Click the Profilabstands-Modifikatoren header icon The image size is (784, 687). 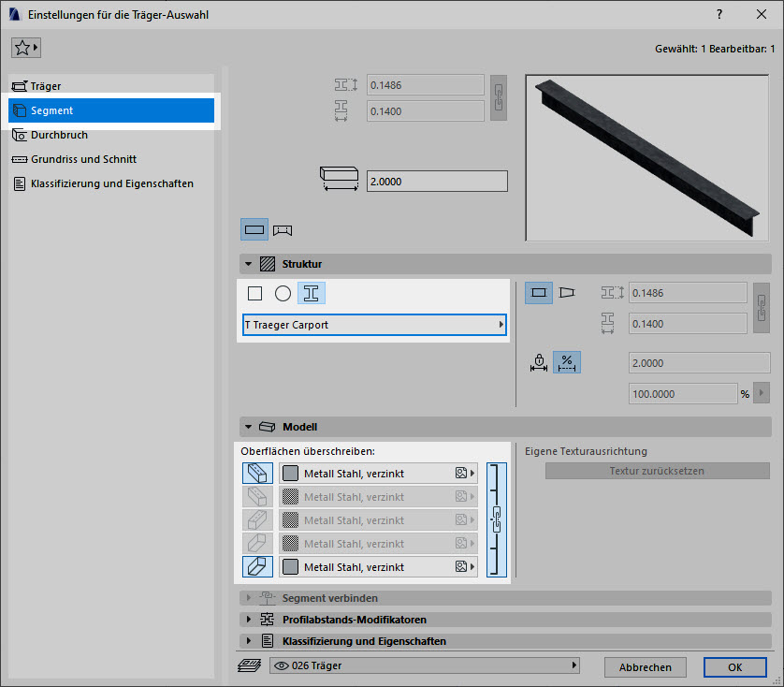click(x=267, y=620)
